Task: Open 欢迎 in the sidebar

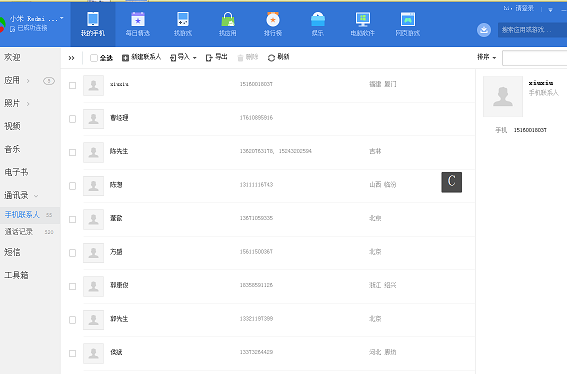Action: click(x=12, y=58)
